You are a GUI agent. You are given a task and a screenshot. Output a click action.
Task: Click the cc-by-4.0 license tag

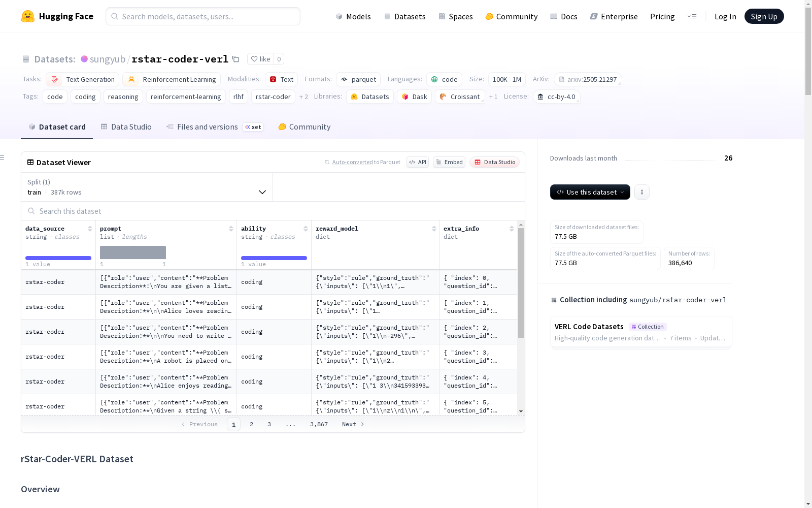[x=556, y=97]
